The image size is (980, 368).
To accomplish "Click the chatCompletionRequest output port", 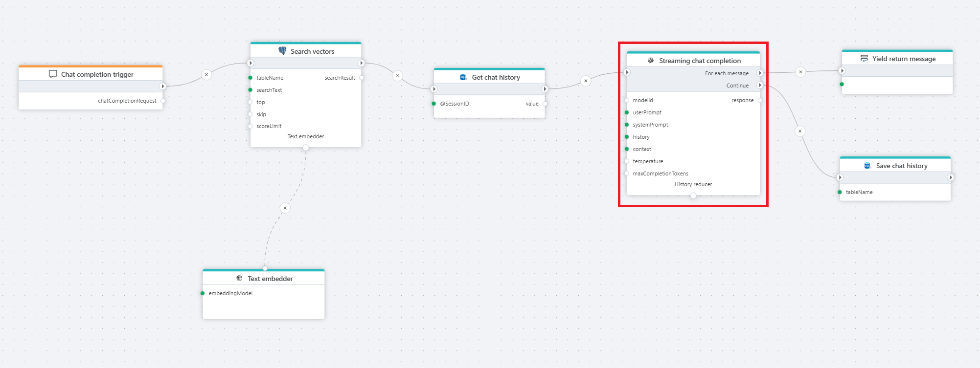I will [x=163, y=101].
